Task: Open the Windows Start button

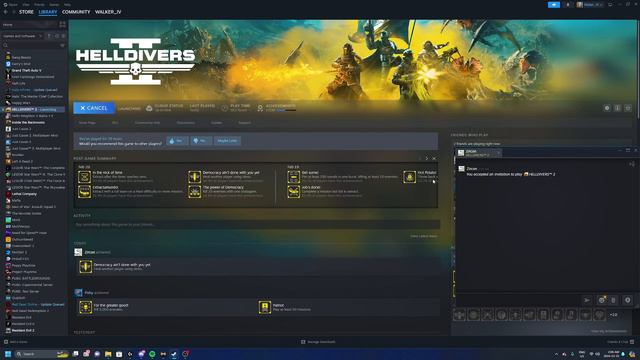Action: [8, 354]
